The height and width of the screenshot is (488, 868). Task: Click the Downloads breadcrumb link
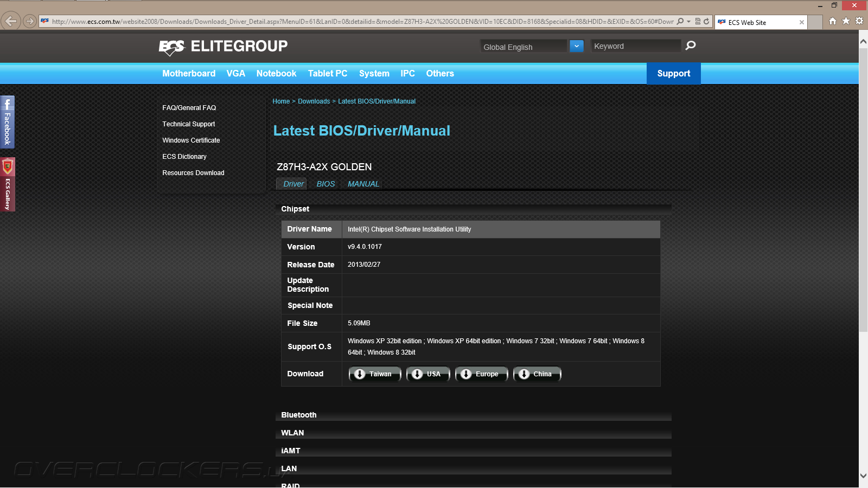pos(314,101)
